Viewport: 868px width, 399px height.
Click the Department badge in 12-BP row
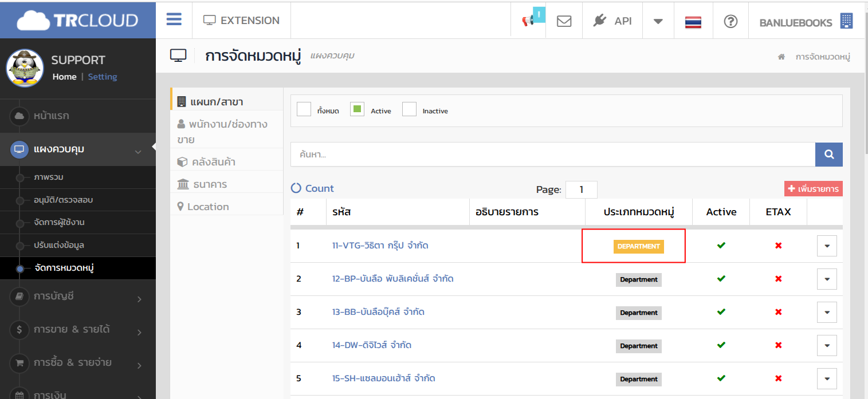[x=639, y=279]
